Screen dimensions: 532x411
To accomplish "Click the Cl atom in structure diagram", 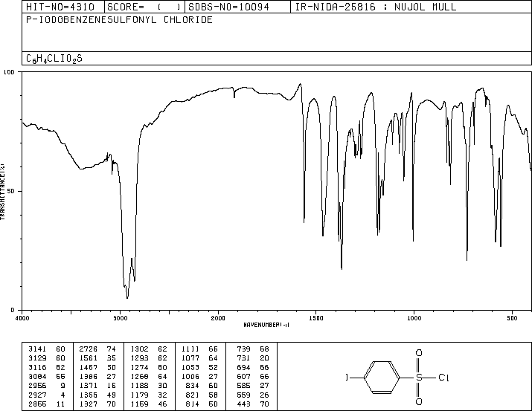I will pyautogui.click(x=443, y=378).
